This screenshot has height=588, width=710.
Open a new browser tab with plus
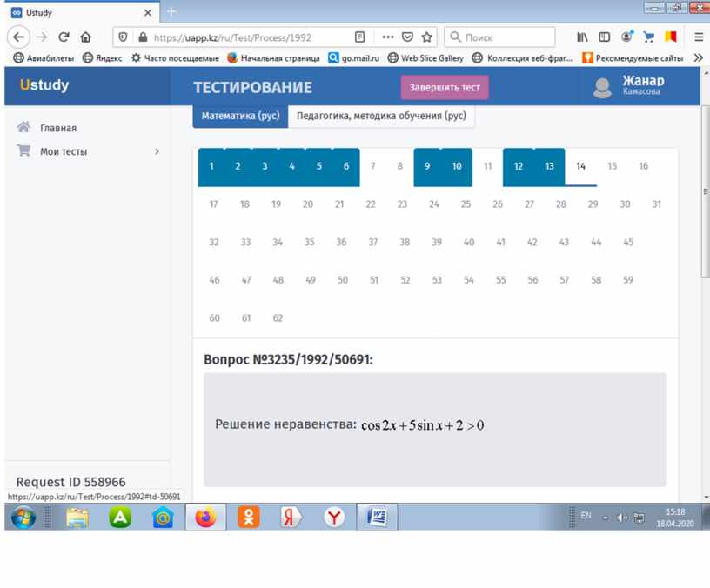[171, 12]
